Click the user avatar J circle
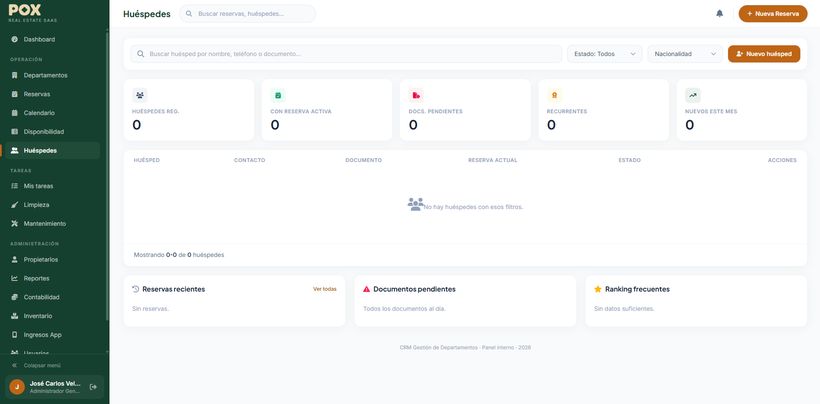The image size is (820, 404). coord(17,387)
